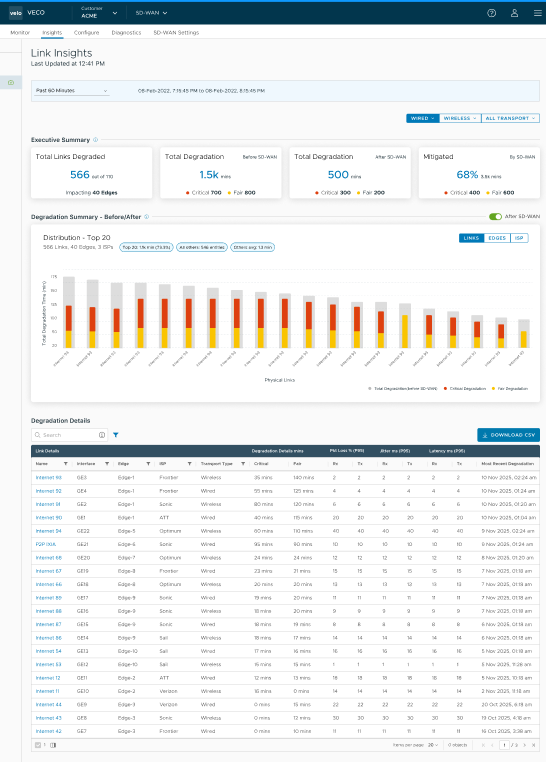Open the column chooser icon in table footer

click(53, 745)
